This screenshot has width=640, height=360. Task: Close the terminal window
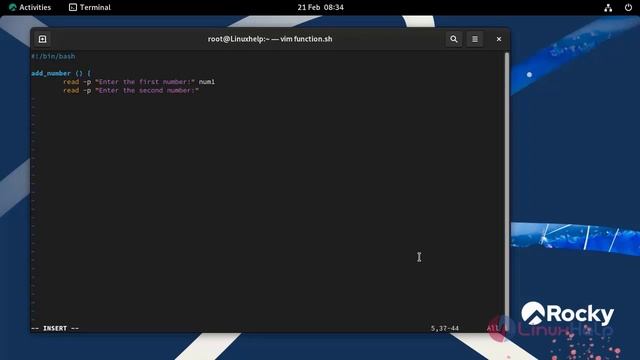point(499,39)
